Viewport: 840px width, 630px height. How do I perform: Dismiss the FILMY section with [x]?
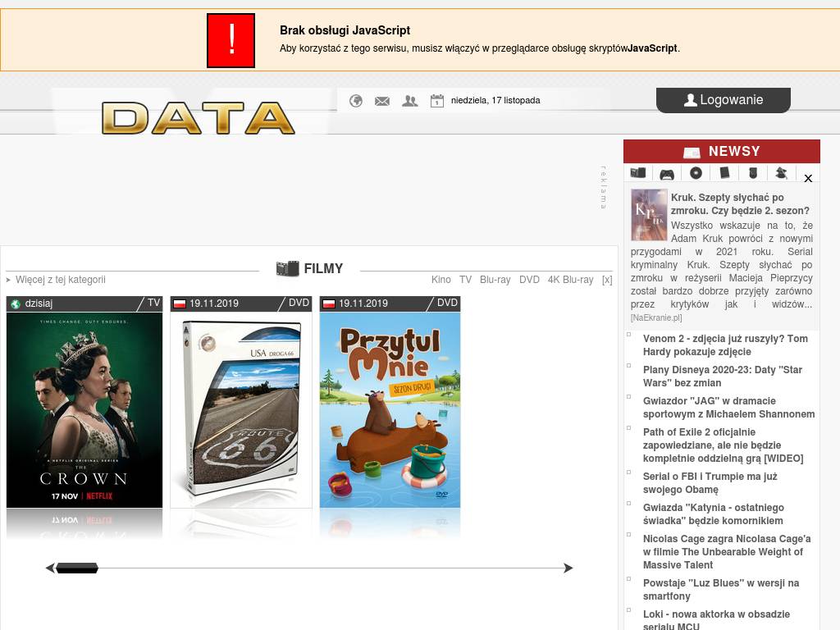[x=607, y=280]
